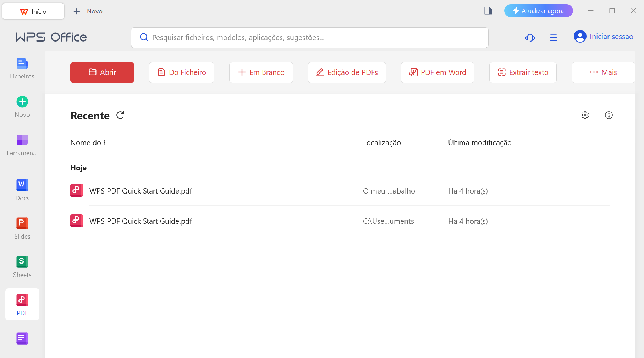The width and height of the screenshot is (644, 358).
Task: Click the Abrir button
Action: point(102,72)
